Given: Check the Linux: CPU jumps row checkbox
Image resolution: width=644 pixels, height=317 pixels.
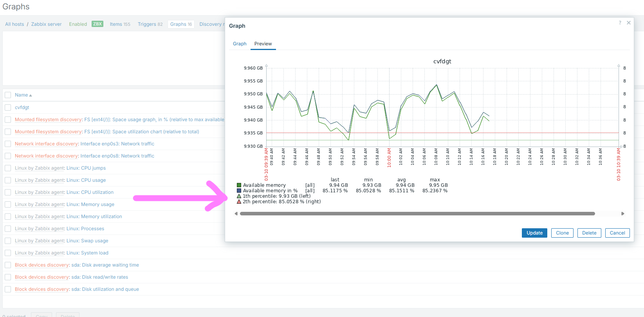Looking at the screenshot, I should 8,168.
